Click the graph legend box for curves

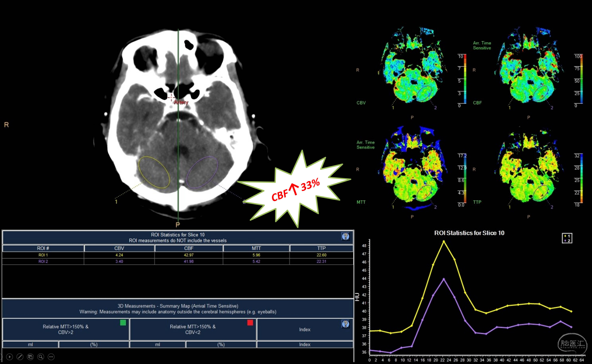tap(567, 238)
